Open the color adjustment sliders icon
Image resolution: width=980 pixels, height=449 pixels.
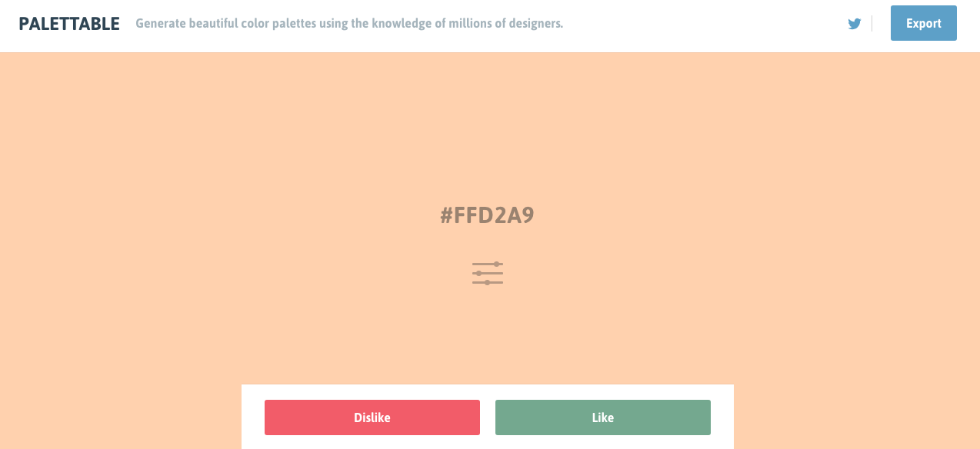click(488, 274)
